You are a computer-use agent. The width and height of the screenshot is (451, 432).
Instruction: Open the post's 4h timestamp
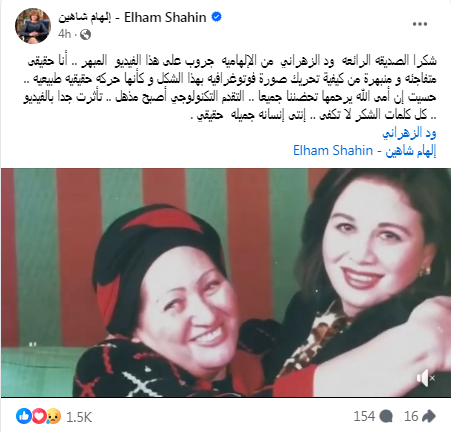[x=64, y=34]
